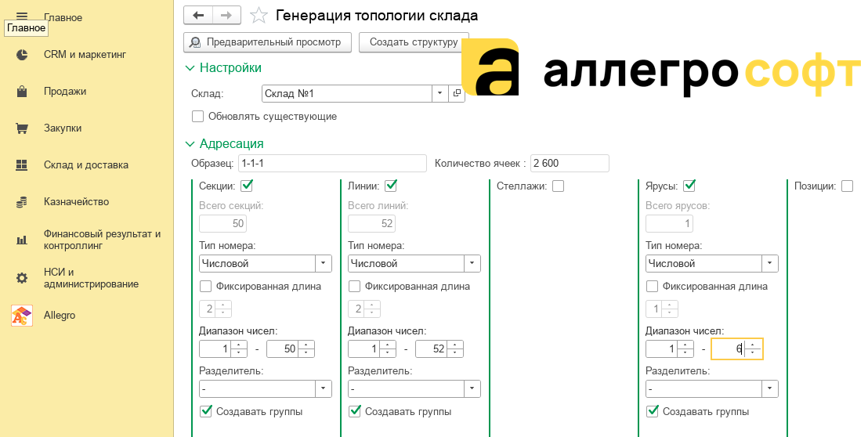Adjust the Линии range start value stepper
The width and height of the screenshot is (868, 437).
[388, 349]
